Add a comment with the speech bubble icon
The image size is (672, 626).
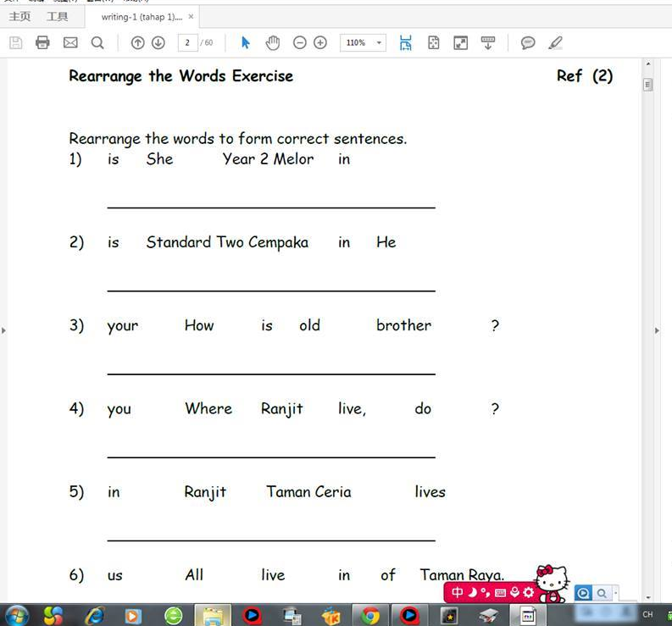528,42
